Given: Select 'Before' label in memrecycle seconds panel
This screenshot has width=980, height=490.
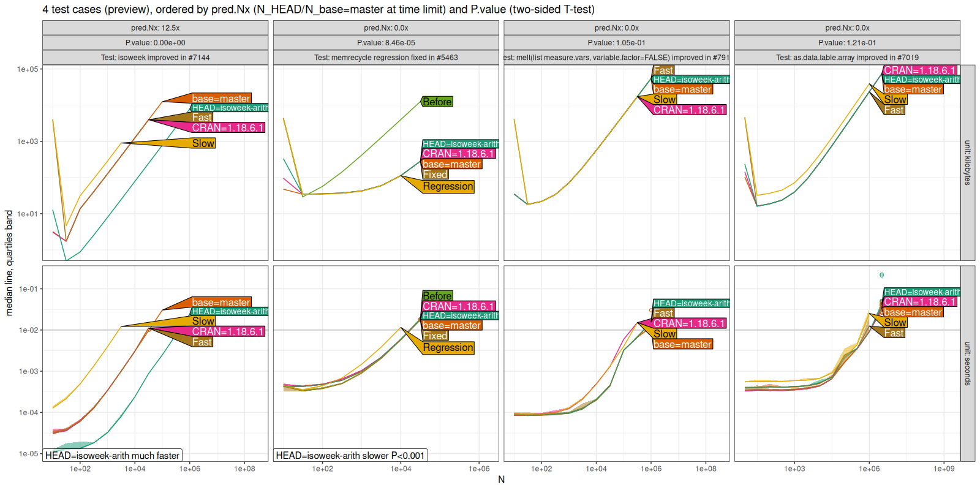Looking at the screenshot, I should coord(437,296).
